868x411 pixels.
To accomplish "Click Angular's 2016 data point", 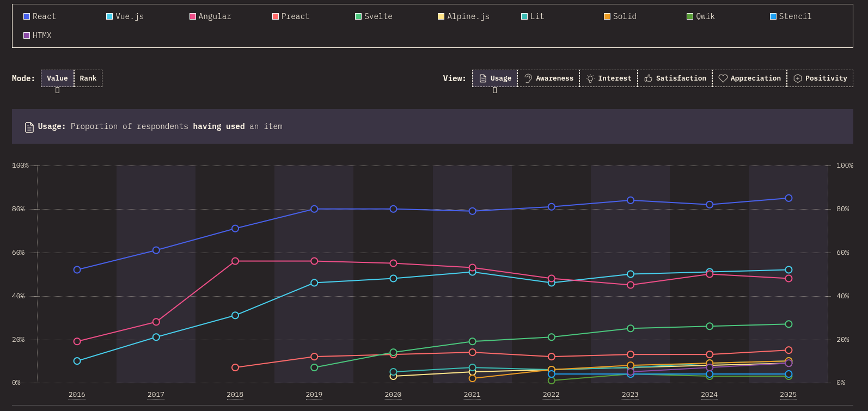I will click(77, 341).
